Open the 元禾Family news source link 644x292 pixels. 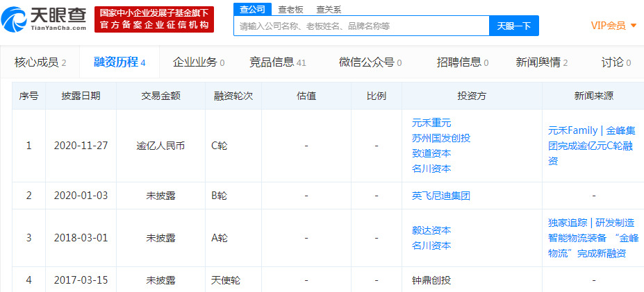(592, 146)
